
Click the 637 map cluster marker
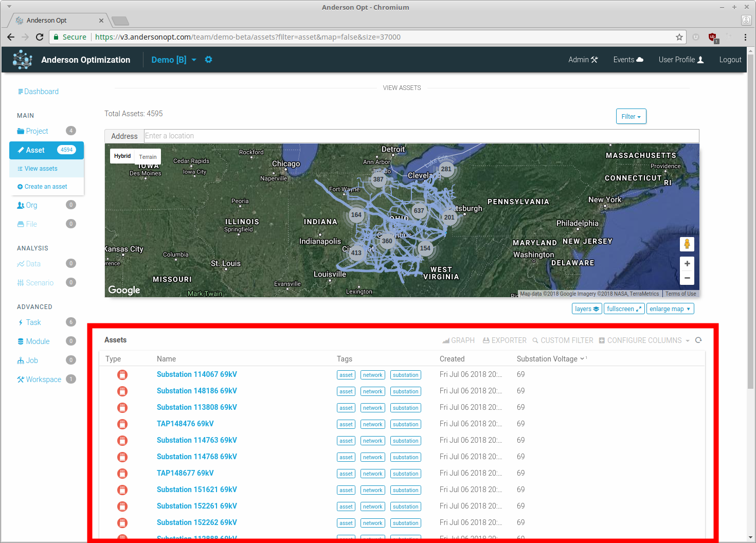[x=419, y=211]
